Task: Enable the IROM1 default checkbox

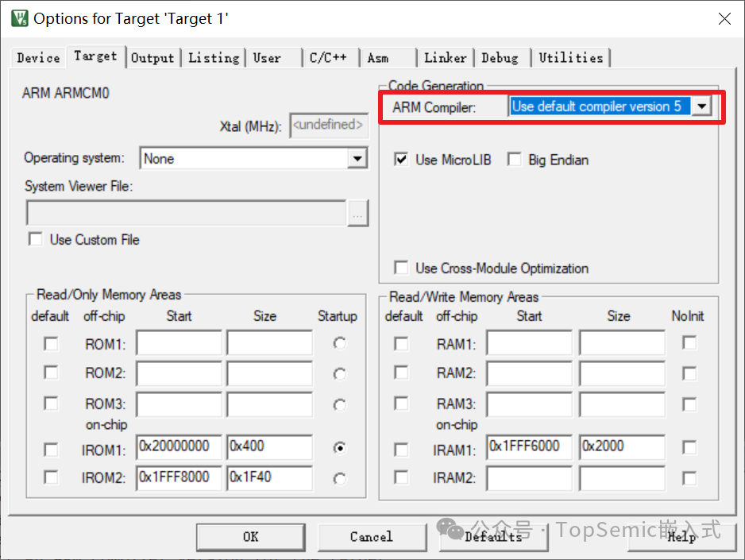Action: tap(51, 450)
